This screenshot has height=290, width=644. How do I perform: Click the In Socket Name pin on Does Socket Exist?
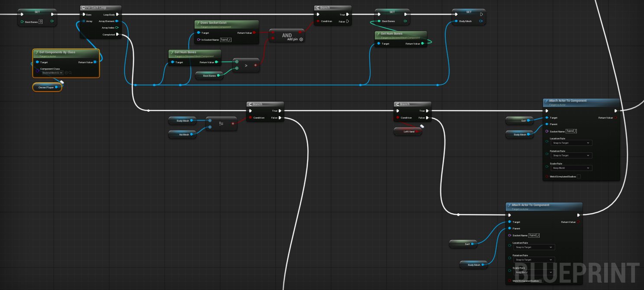coord(198,39)
